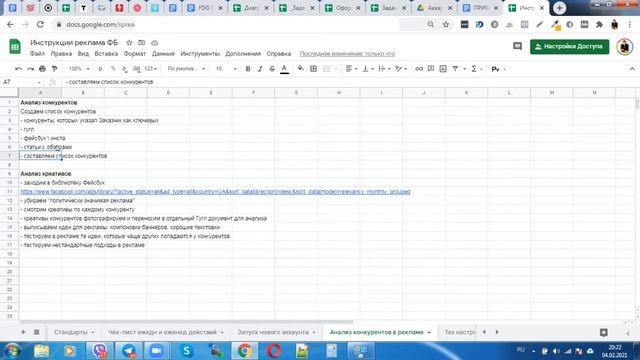Insert a comment with the toolbar icon
The height and width of the screenshot is (360, 640).
pyautogui.click(x=431, y=69)
